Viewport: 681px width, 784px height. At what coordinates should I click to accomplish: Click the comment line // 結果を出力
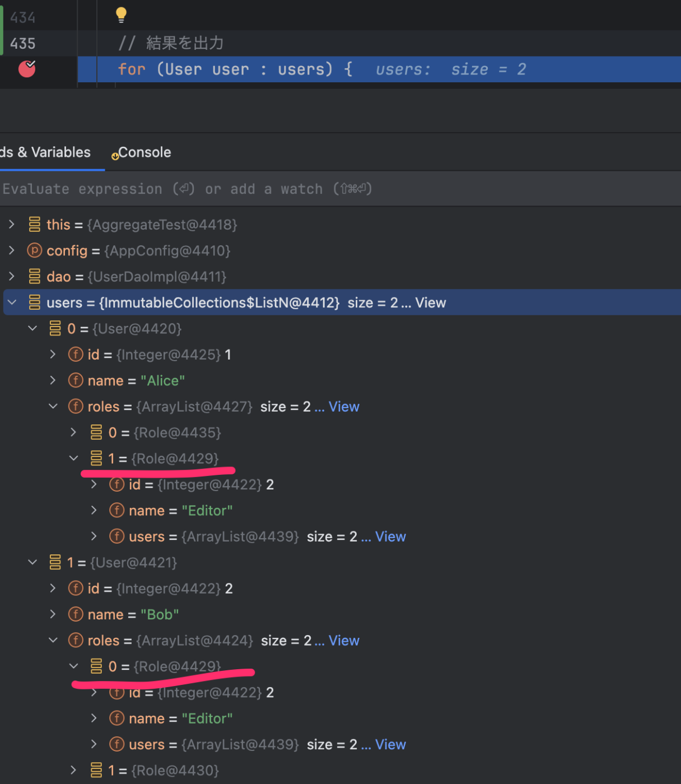tap(171, 43)
